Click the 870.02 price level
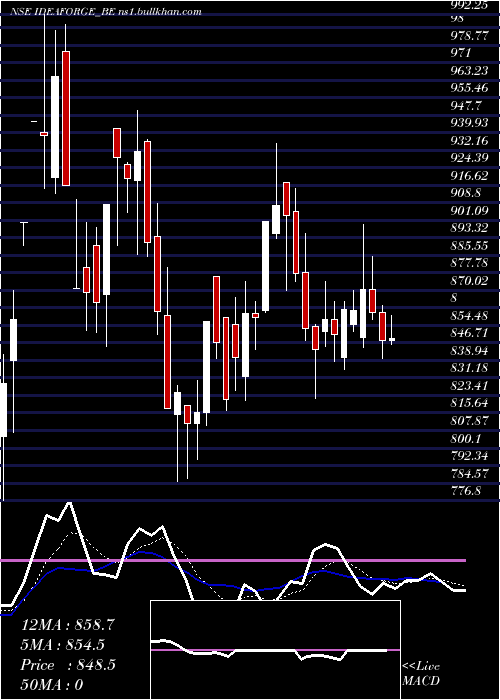Image resolution: width=500 pixels, height=700 pixels. pos(470,280)
